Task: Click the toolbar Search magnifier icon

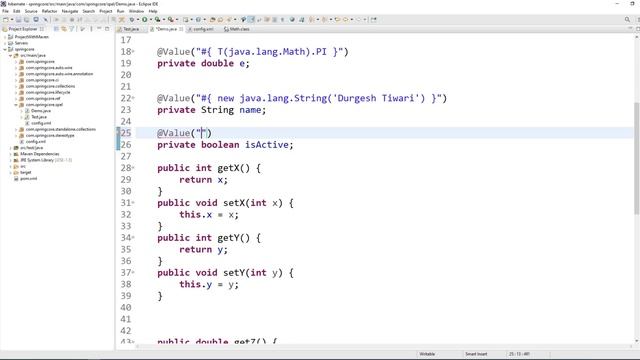Action: [x=627, y=19]
